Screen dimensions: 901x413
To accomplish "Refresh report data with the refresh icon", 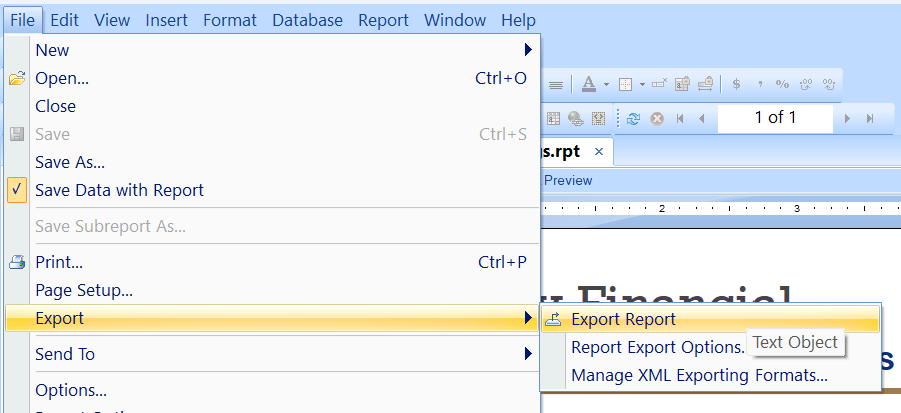I will click(x=633, y=118).
